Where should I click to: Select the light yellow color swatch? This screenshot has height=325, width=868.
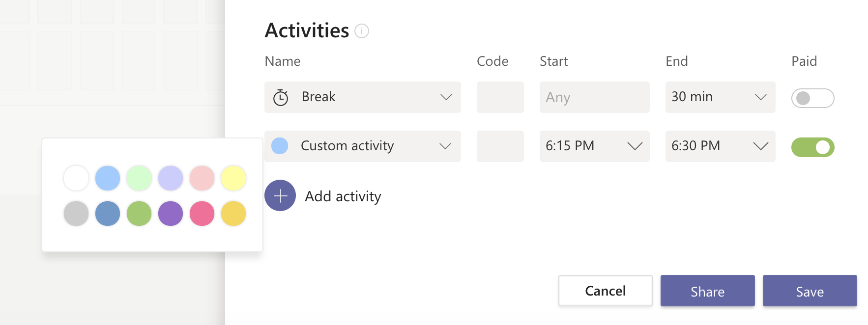pos(233,178)
